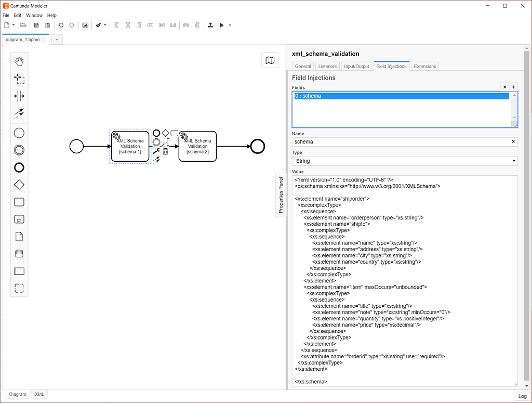
Task: Align selected elements to the left
Action: (116, 25)
